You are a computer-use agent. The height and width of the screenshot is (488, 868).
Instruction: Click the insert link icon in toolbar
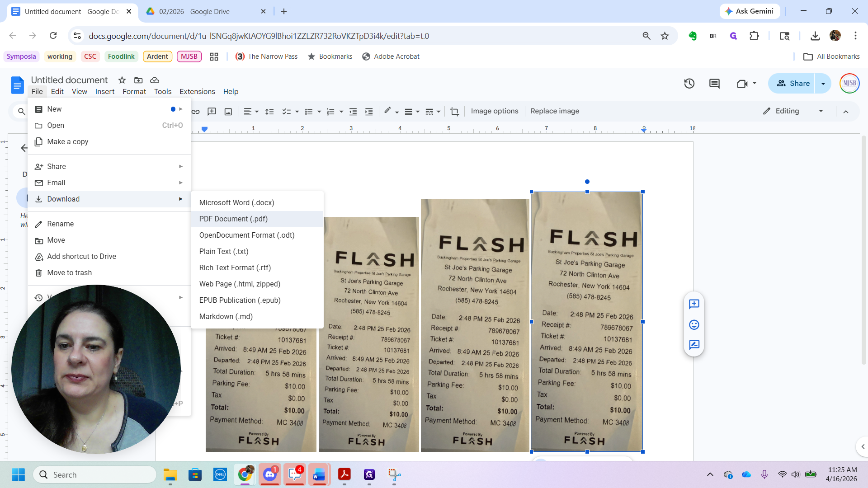[x=195, y=112]
